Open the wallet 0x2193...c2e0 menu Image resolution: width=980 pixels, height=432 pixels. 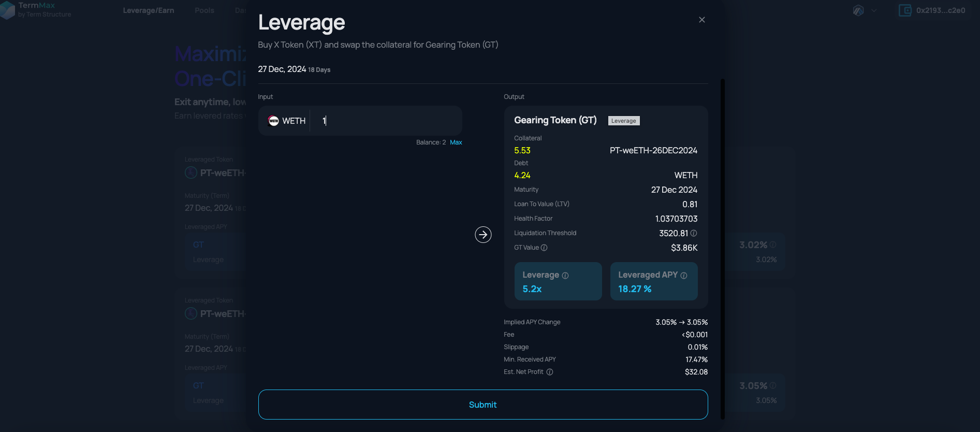coord(932,10)
